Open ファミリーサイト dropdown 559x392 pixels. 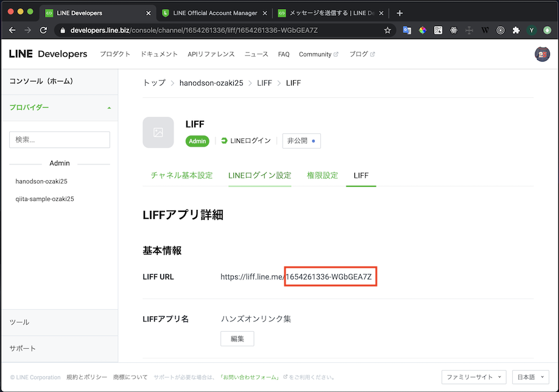coord(474,377)
